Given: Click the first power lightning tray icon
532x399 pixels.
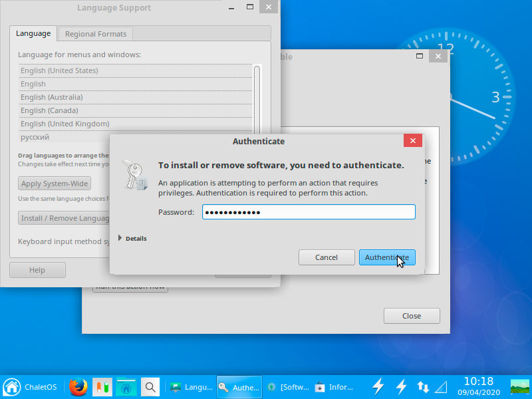Looking at the screenshot, I should 378,387.
